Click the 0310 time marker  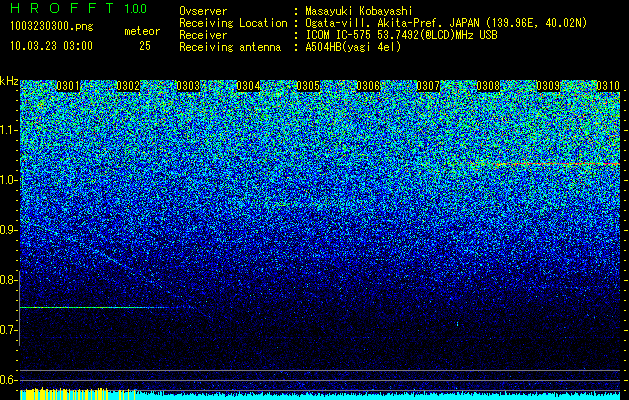(608, 86)
